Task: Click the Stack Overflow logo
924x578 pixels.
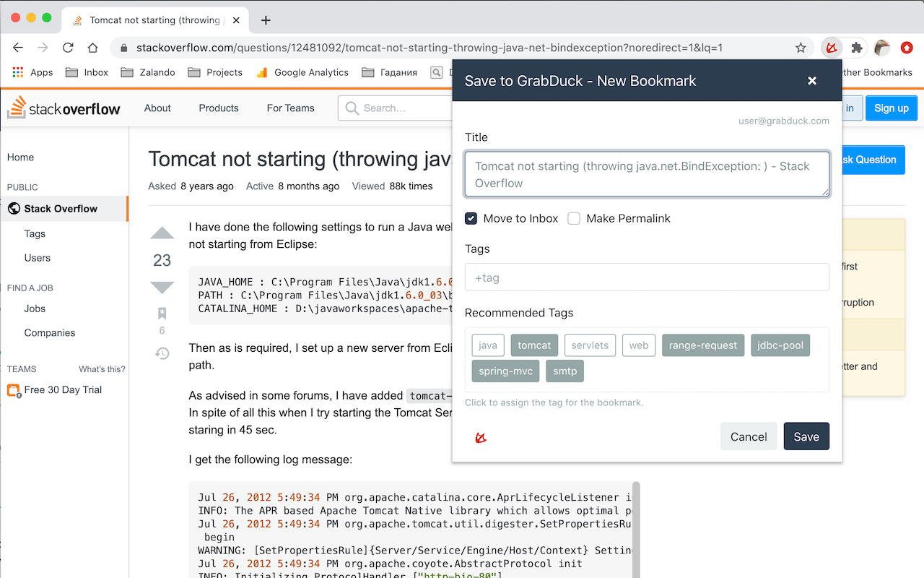Action: [x=64, y=108]
